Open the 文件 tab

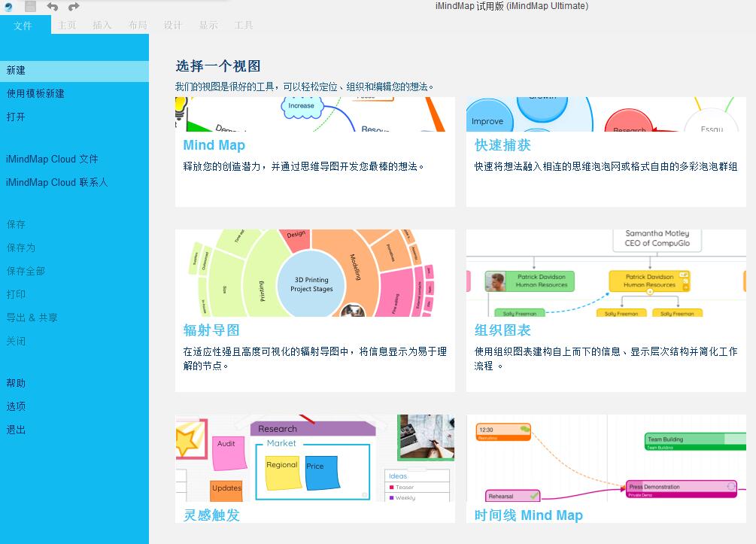[23, 26]
